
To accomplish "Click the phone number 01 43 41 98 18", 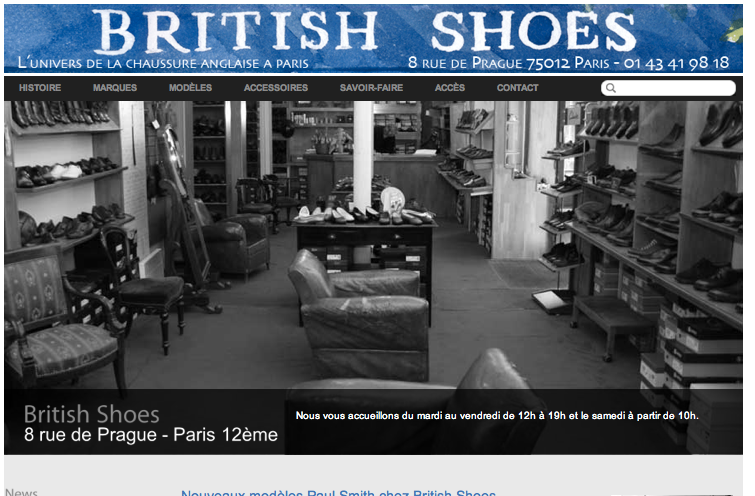I will [677, 63].
